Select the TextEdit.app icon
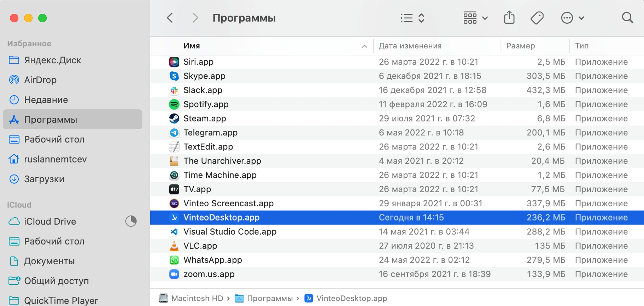The image size is (644, 306). click(174, 147)
